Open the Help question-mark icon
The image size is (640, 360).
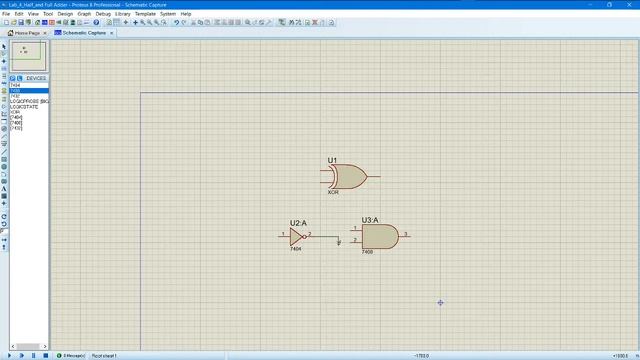point(96,22)
